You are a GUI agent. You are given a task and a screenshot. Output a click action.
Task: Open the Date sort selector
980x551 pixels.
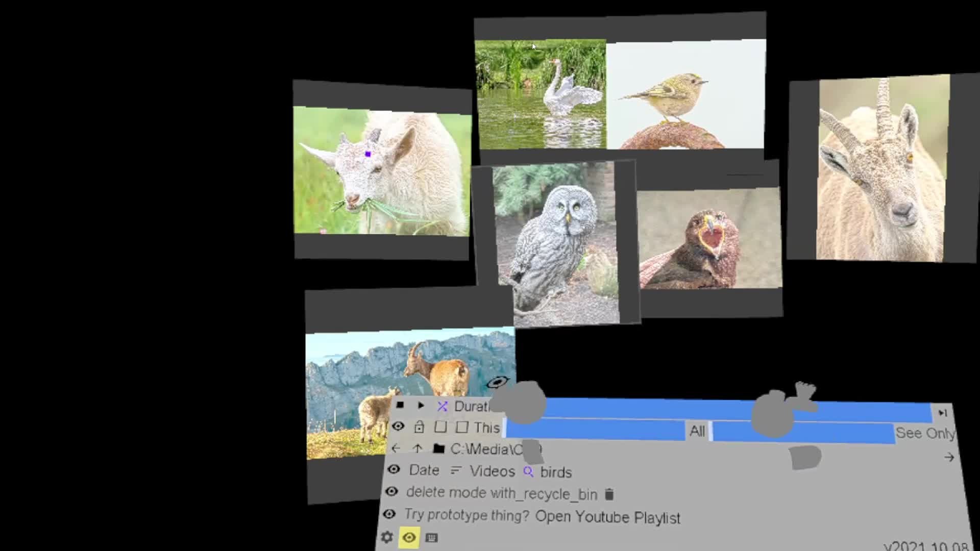click(424, 470)
